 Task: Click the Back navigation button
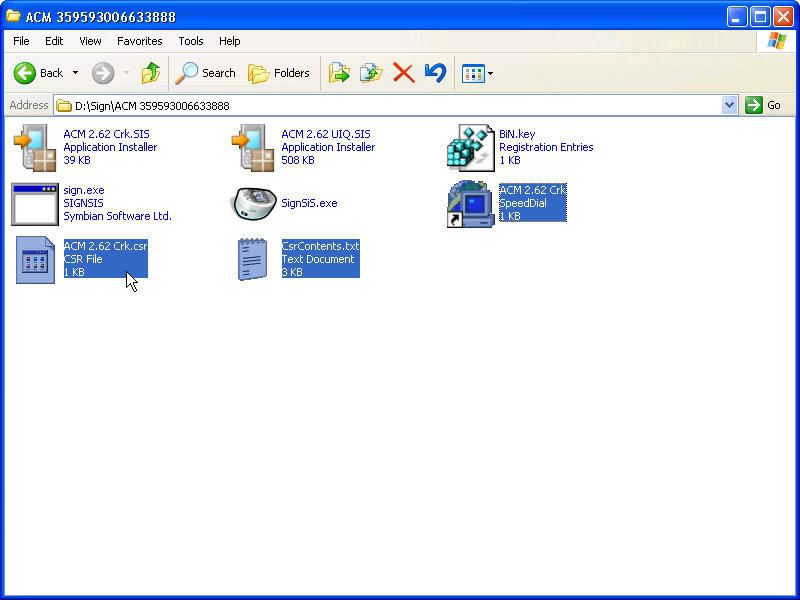point(38,73)
